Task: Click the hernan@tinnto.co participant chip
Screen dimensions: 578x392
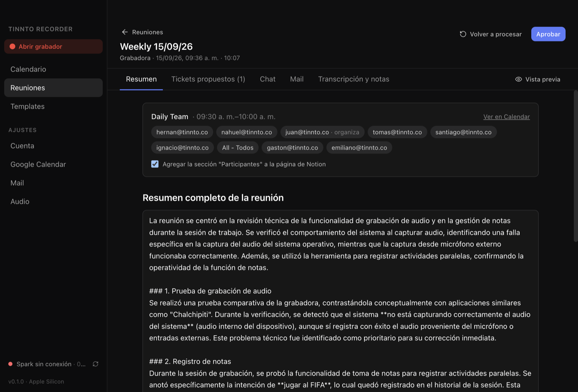Action: [x=182, y=132]
